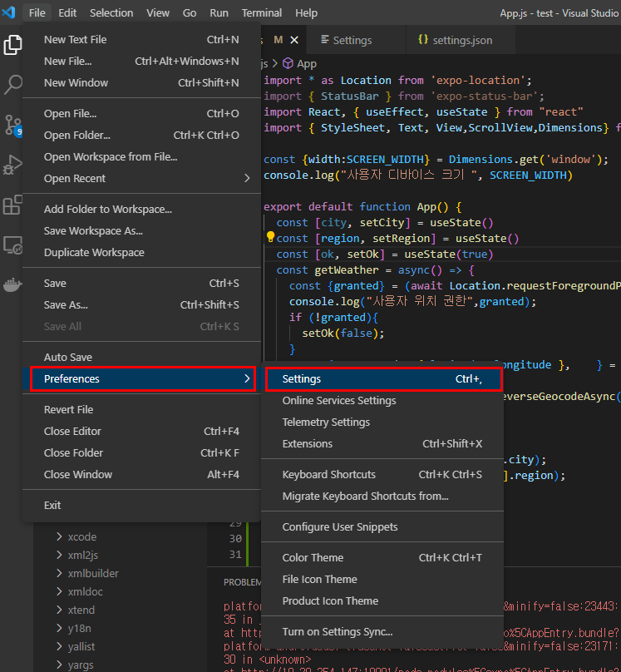Open the Explorer view in activity bar
The image size is (621, 672).
click(12, 45)
